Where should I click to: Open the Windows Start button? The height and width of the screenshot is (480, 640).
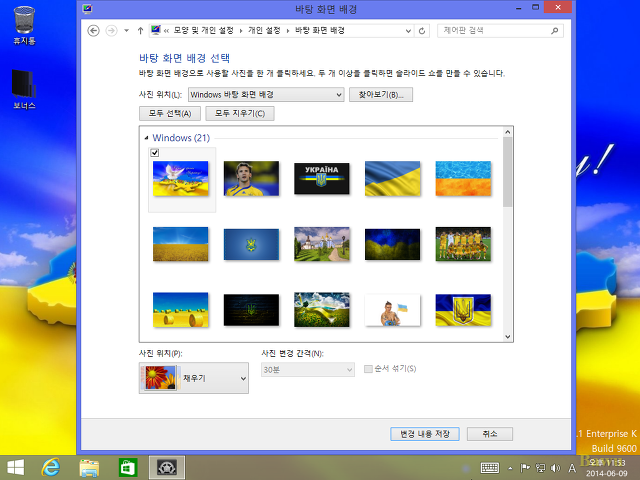16,468
